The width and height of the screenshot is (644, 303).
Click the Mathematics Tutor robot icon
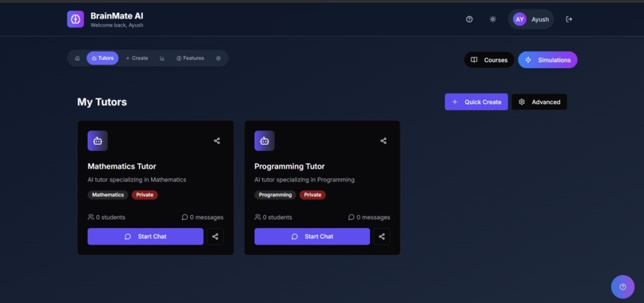(x=97, y=141)
